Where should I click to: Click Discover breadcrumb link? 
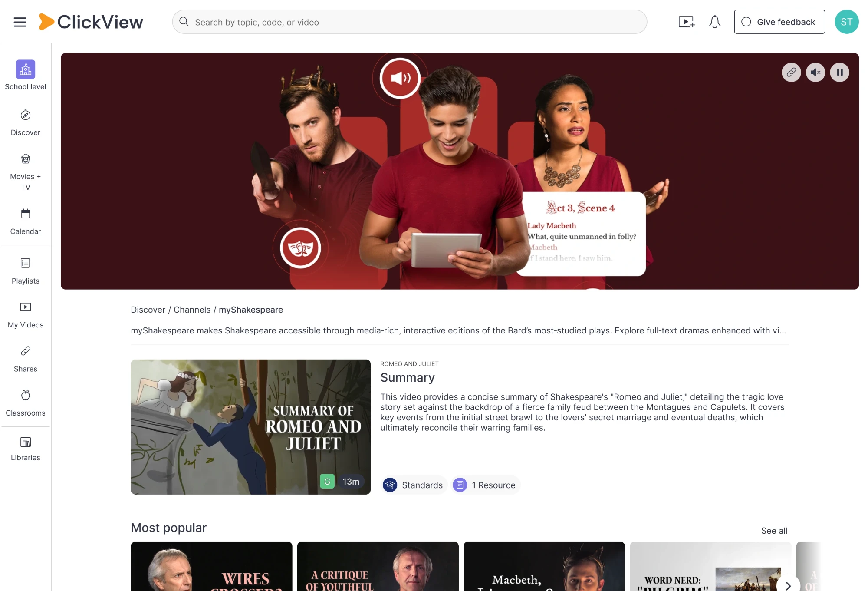(148, 310)
